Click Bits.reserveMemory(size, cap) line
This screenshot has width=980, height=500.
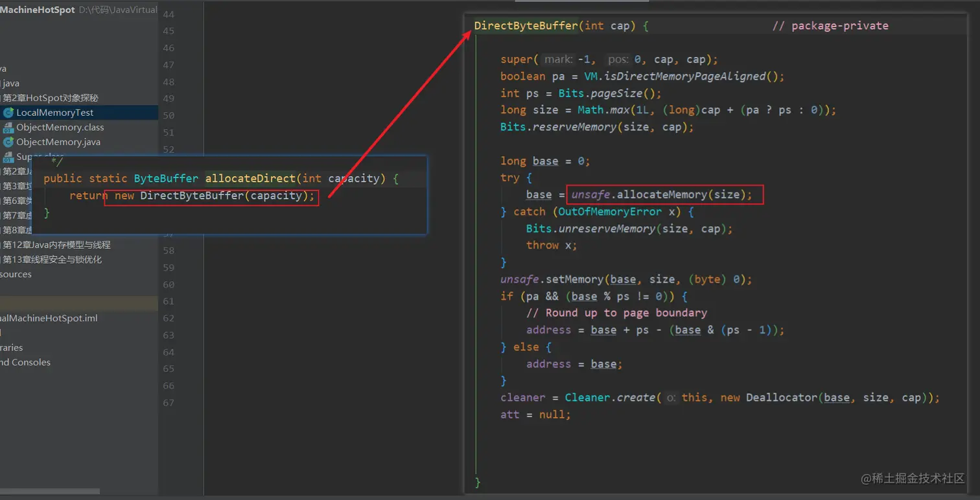tap(597, 127)
